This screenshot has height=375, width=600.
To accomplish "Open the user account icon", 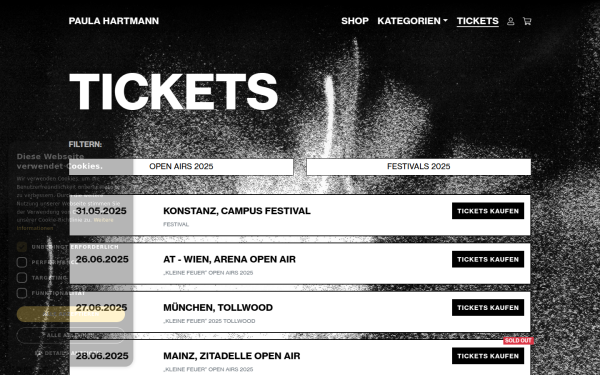I will (510, 21).
